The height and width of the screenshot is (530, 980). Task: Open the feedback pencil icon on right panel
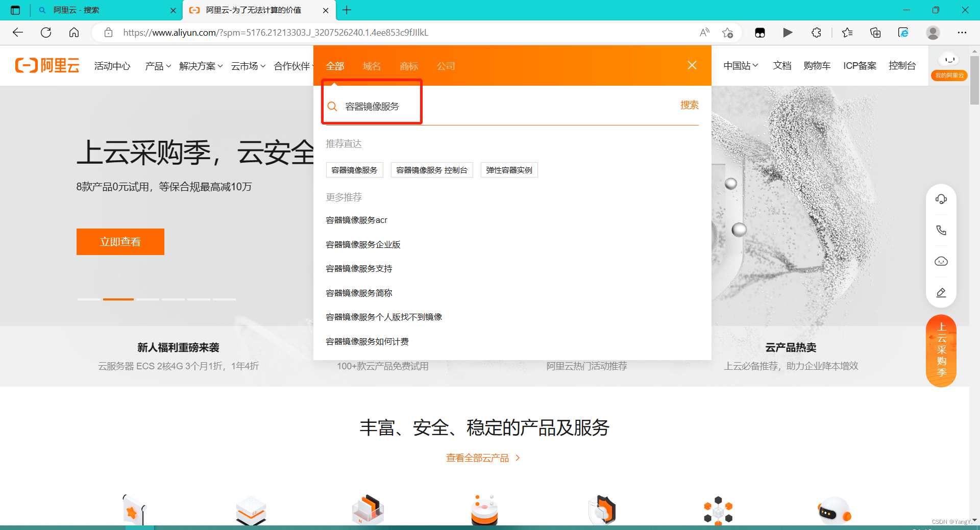(941, 292)
